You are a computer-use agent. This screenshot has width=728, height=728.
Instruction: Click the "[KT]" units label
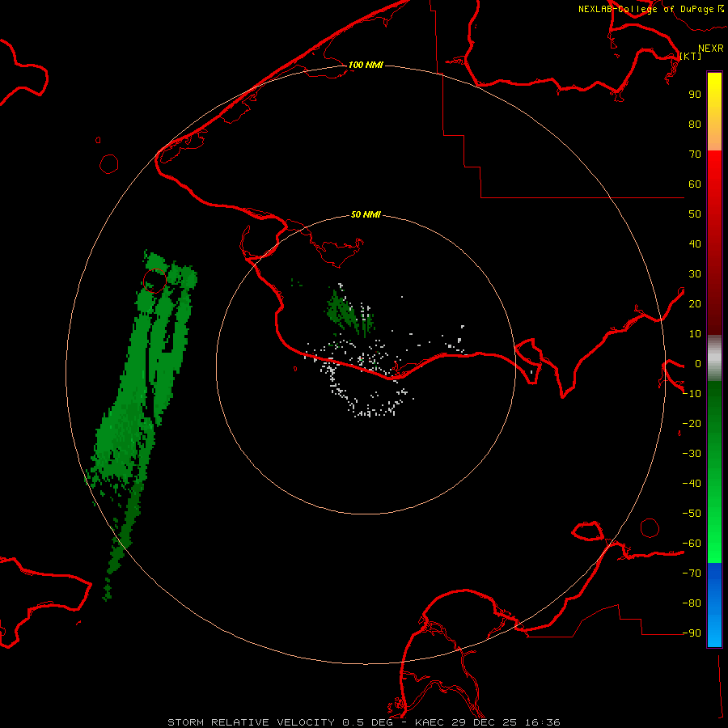coord(691,57)
